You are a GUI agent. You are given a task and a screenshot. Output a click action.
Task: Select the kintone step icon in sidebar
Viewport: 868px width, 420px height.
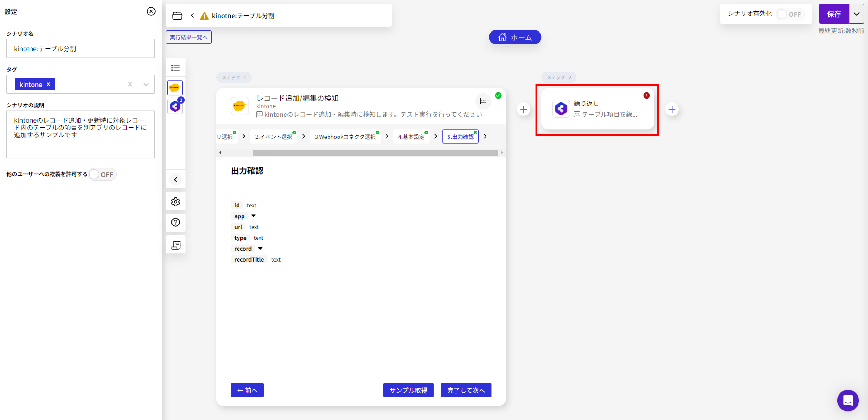pyautogui.click(x=175, y=88)
